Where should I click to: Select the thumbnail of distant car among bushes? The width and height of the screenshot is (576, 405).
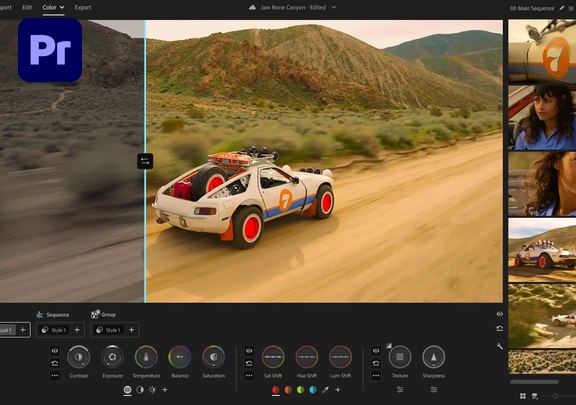(542, 316)
